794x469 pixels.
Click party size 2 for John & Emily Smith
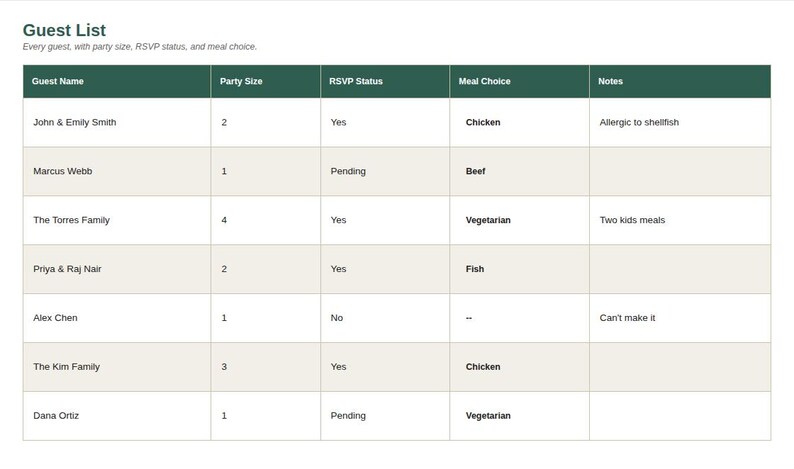point(266,123)
